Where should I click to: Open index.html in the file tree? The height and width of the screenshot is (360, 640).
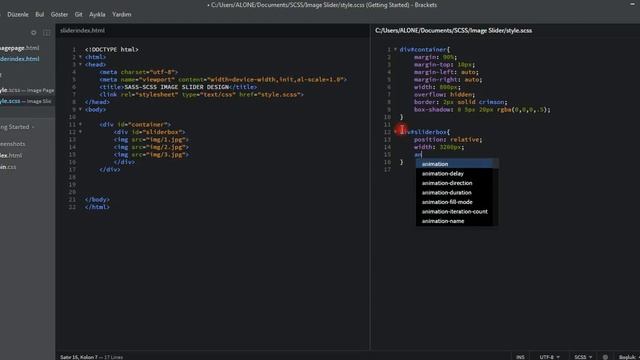click(x=11, y=156)
